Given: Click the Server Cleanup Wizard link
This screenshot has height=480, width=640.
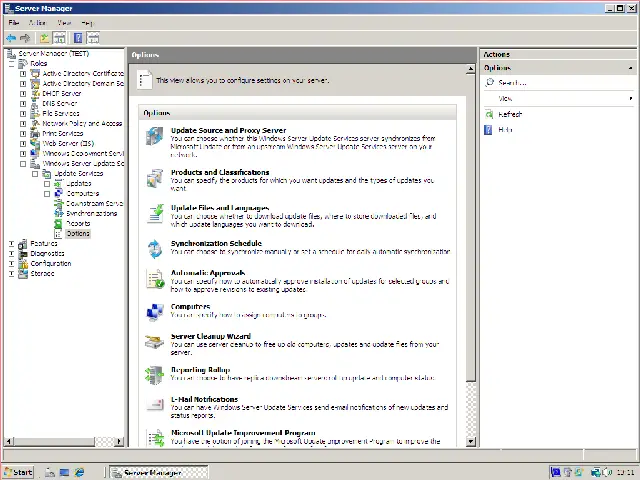Looking at the screenshot, I should click(x=211, y=336).
